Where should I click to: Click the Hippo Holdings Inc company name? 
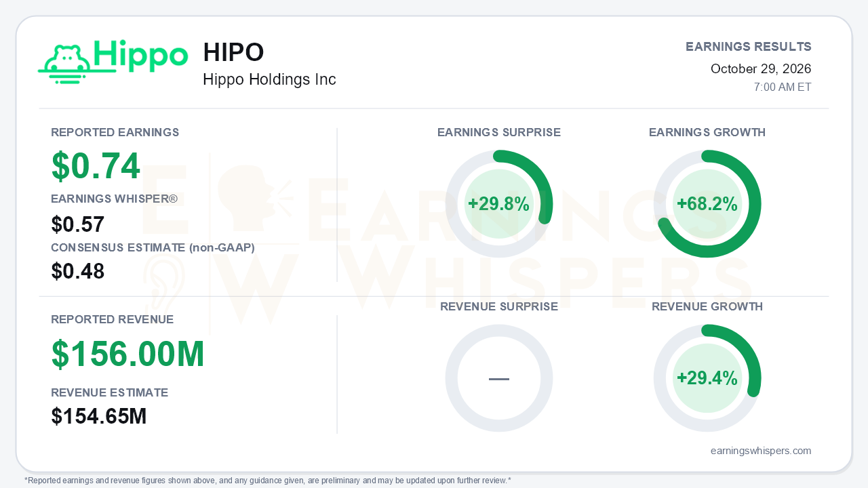click(269, 79)
